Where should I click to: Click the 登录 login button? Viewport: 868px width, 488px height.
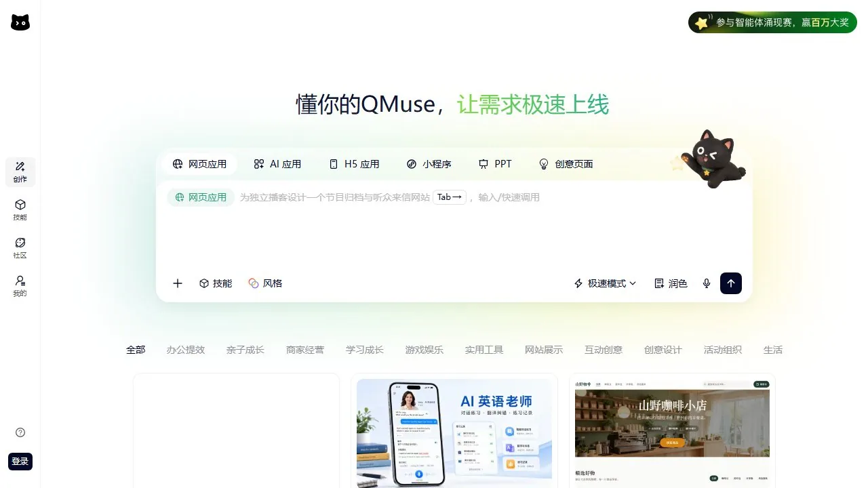20,462
